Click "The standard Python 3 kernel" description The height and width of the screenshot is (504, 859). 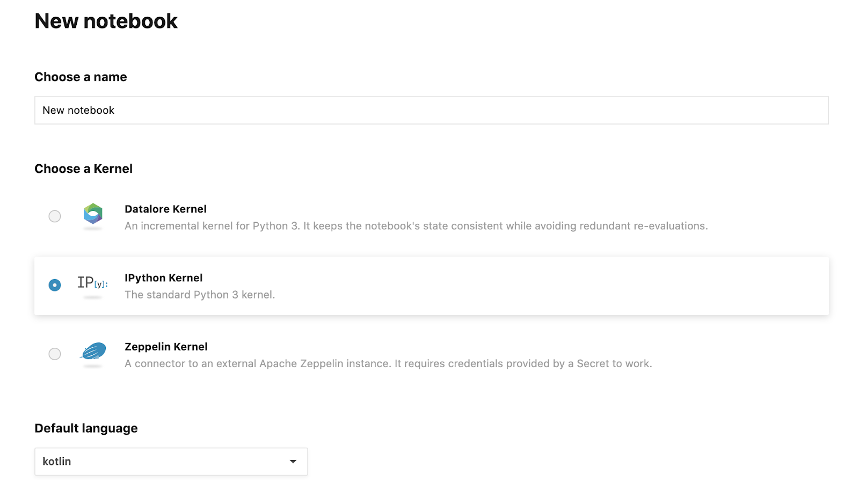coord(200,295)
